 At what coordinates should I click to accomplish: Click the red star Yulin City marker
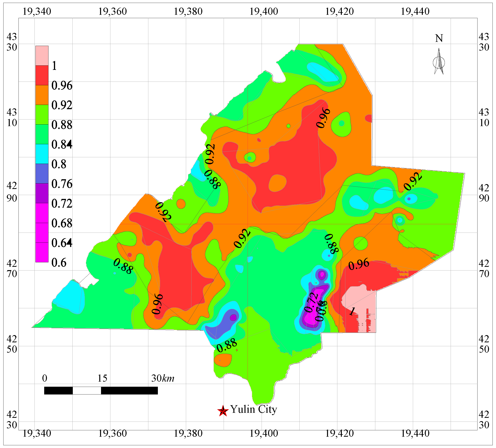tap(223, 411)
